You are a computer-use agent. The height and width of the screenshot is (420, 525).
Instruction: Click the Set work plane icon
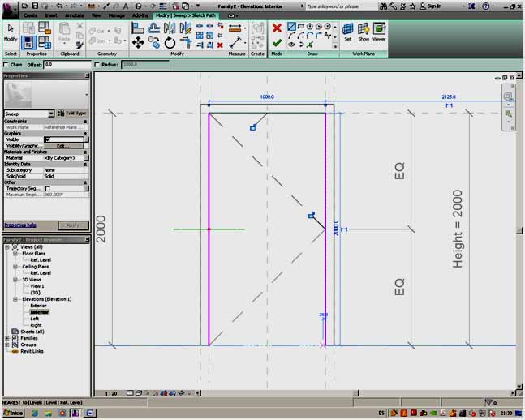(x=347, y=31)
